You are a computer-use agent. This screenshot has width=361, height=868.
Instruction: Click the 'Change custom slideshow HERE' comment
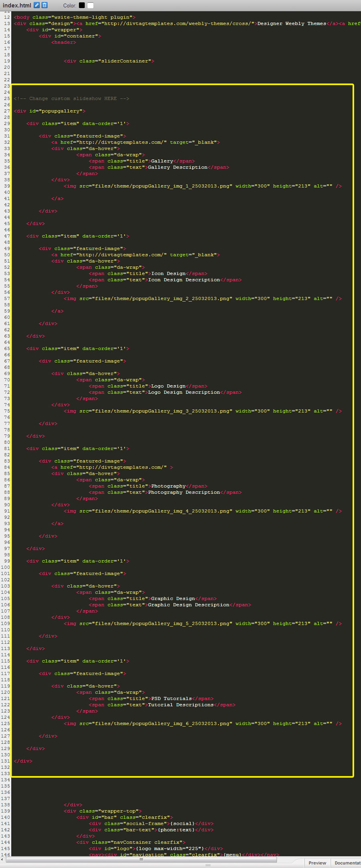click(x=71, y=99)
